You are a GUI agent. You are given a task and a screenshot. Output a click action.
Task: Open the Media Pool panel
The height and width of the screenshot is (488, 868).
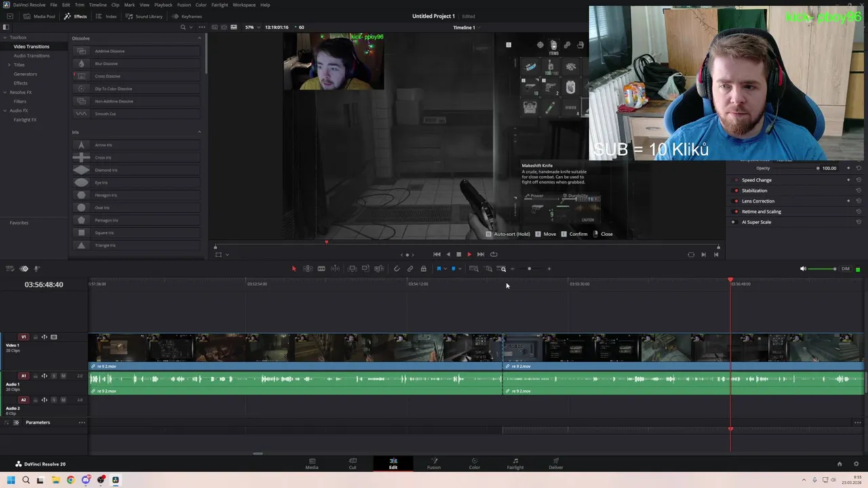[x=40, y=16]
